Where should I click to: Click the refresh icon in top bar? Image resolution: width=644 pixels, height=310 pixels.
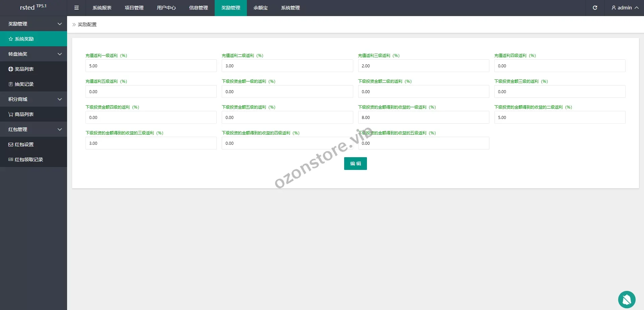pos(595,8)
